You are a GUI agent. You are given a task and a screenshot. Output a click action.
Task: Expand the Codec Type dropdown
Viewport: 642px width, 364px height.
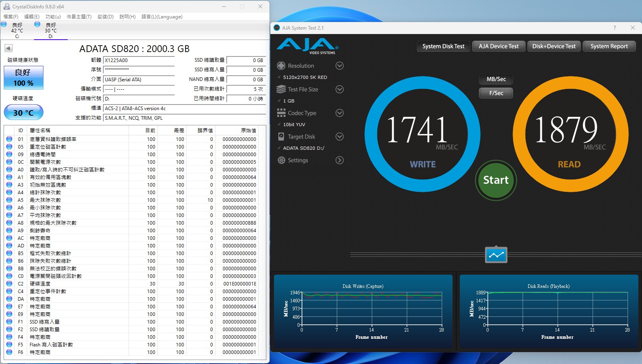coord(340,113)
